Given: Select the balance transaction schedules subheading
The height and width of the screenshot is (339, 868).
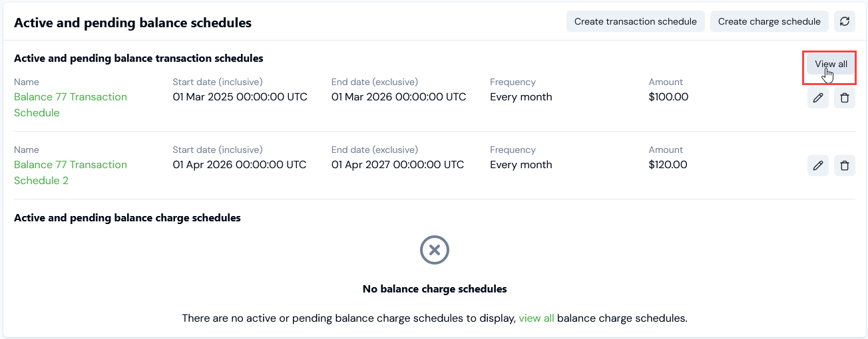Looking at the screenshot, I should (x=138, y=58).
